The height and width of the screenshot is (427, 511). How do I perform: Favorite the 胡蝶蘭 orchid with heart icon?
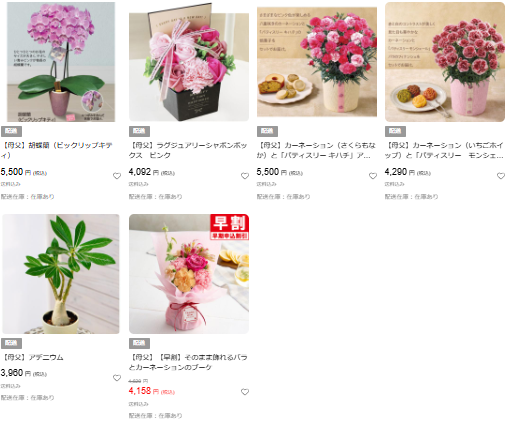tap(117, 176)
